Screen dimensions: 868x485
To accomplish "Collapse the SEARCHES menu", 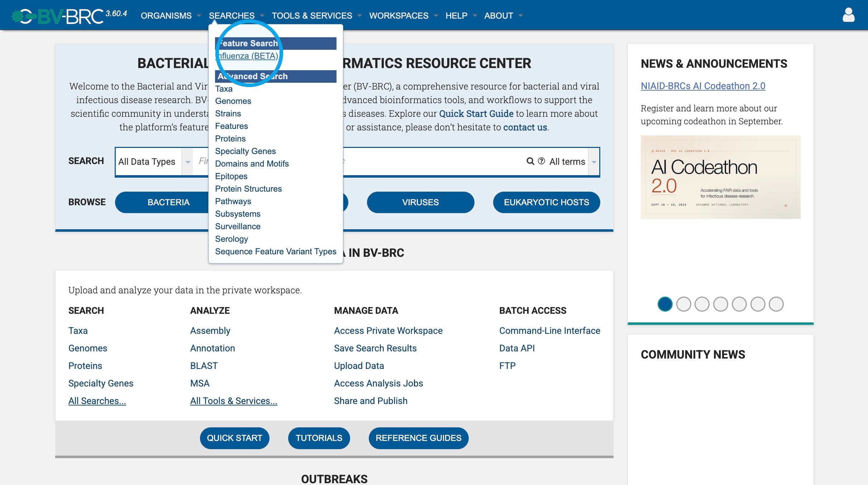I will point(236,16).
